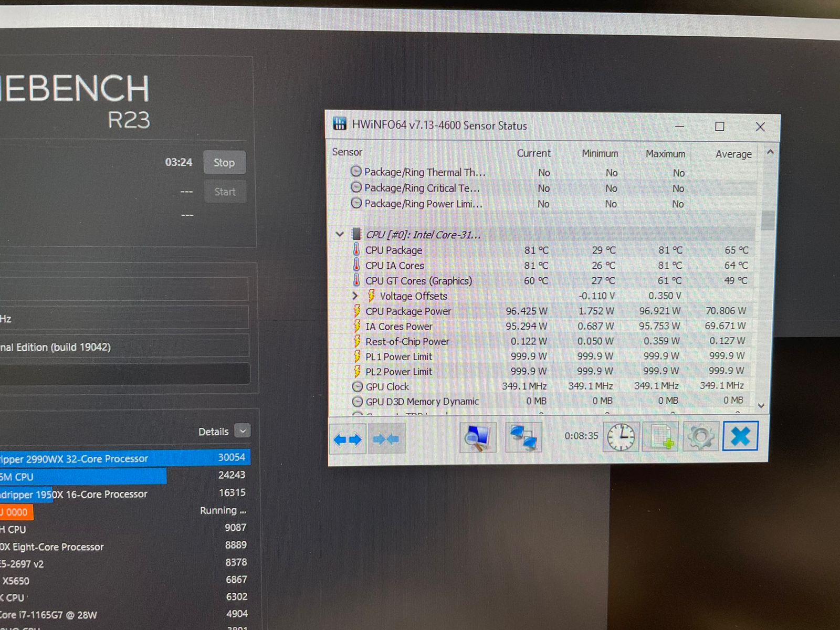The height and width of the screenshot is (630, 840).
Task: Click the HWiNFO64 app icon in title bar
Action: 340,123
